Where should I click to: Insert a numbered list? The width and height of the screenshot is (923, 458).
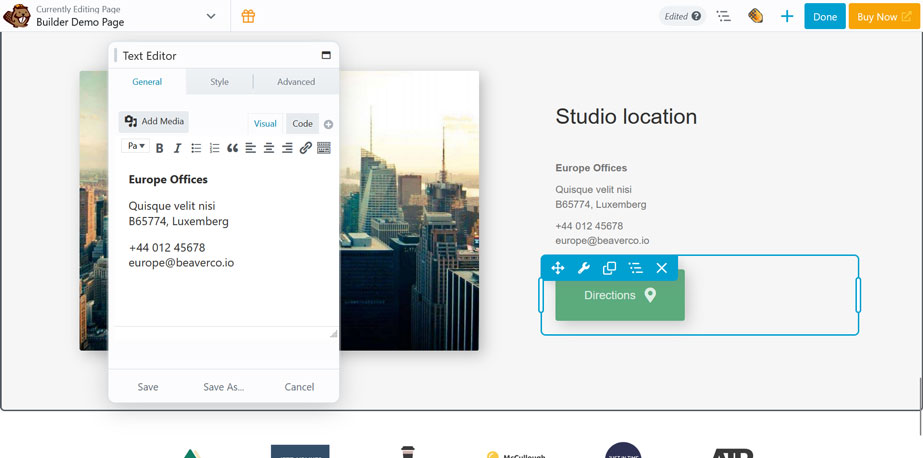pos(214,148)
